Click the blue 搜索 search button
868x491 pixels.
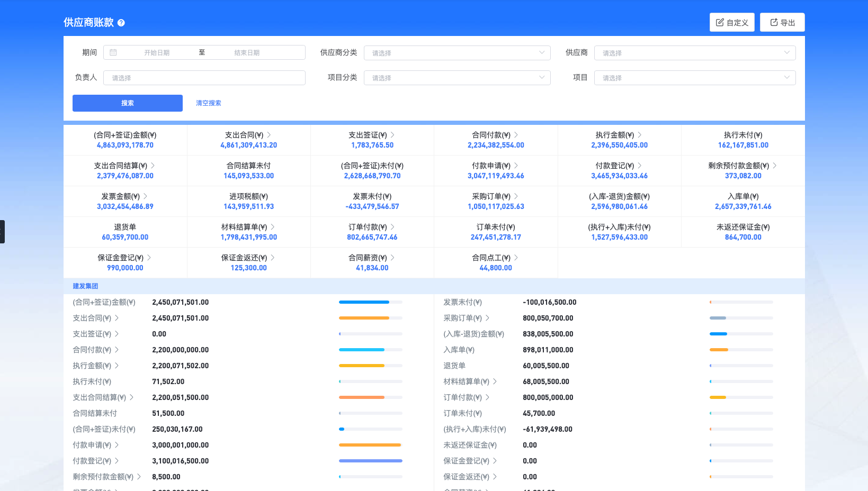[127, 103]
